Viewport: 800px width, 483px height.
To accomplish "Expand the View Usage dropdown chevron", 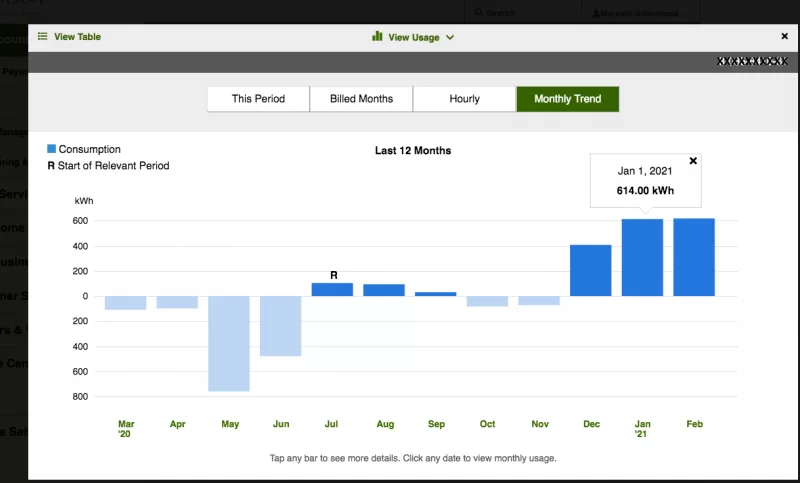I will click(450, 37).
